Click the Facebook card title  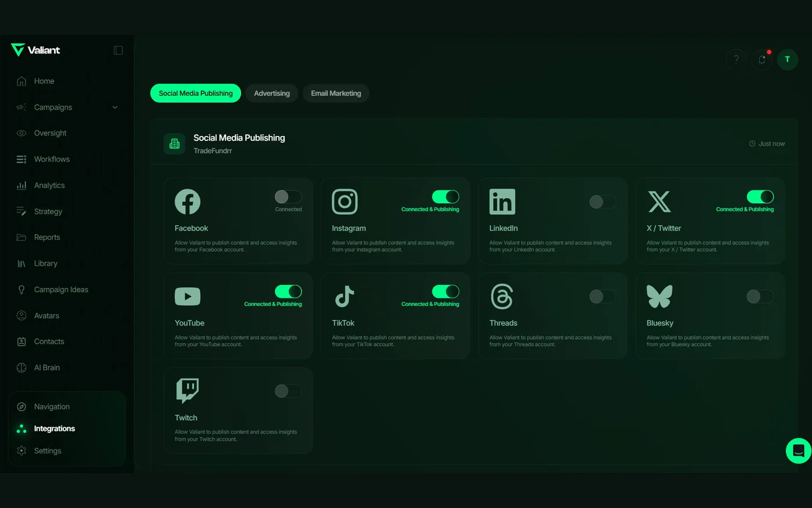point(191,228)
